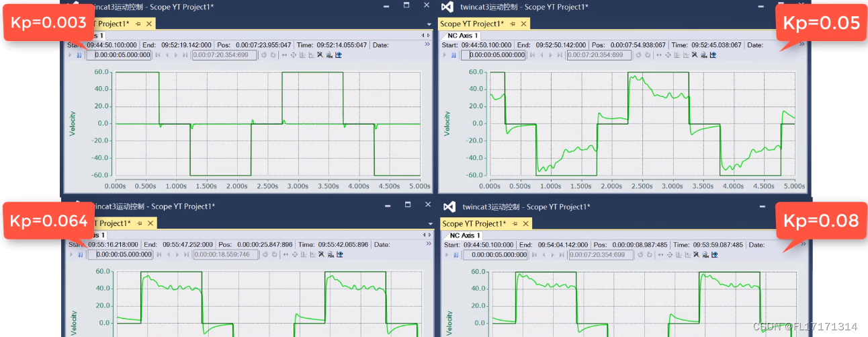Screen dimensions: 868x337
Task: Click the export chart icon in top-right window
Action: click(713, 54)
